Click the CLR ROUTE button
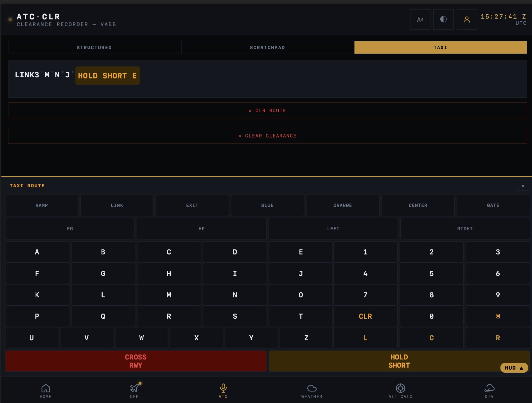Image resolution: width=532 pixels, height=403 pixels. 267,111
